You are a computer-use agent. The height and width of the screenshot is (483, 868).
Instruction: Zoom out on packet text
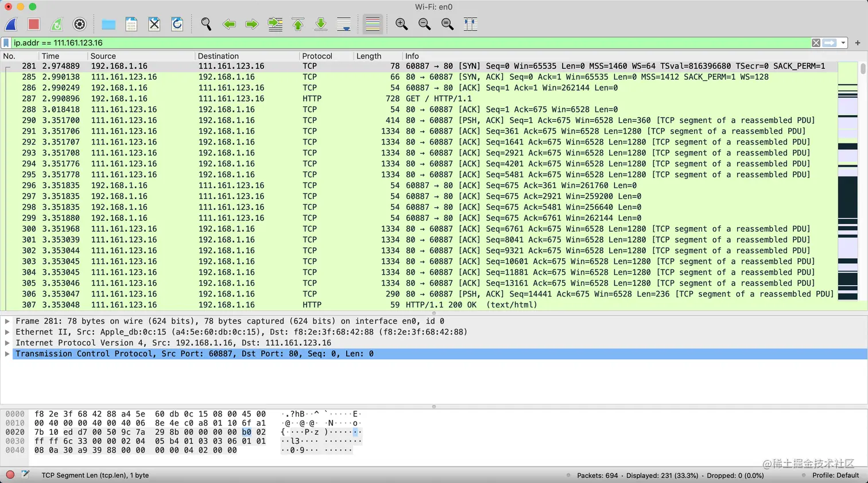click(x=425, y=24)
